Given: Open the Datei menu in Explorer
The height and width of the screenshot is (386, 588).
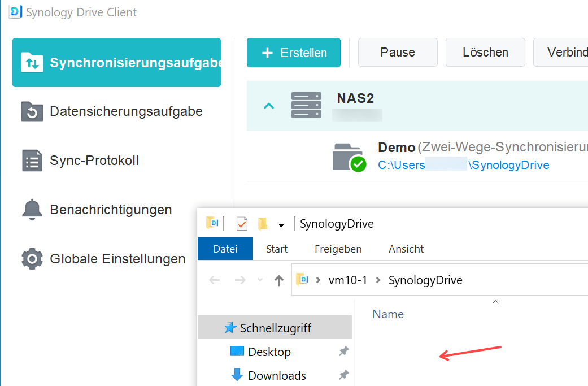Looking at the screenshot, I should tap(225, 249).
